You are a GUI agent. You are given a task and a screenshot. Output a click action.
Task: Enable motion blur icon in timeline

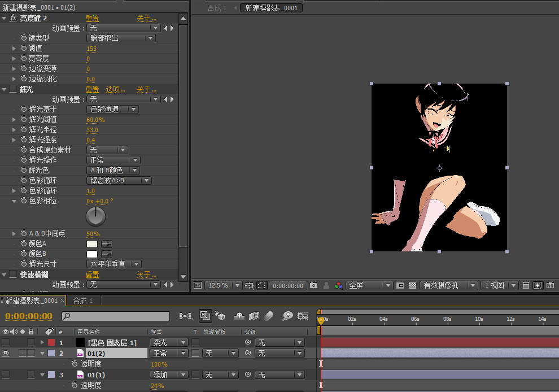tap(269, 316)
